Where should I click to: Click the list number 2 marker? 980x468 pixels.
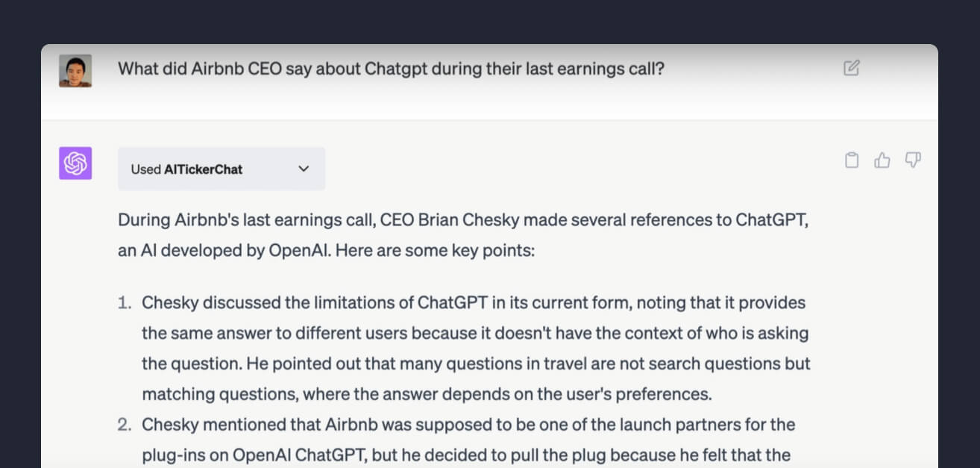125,425
